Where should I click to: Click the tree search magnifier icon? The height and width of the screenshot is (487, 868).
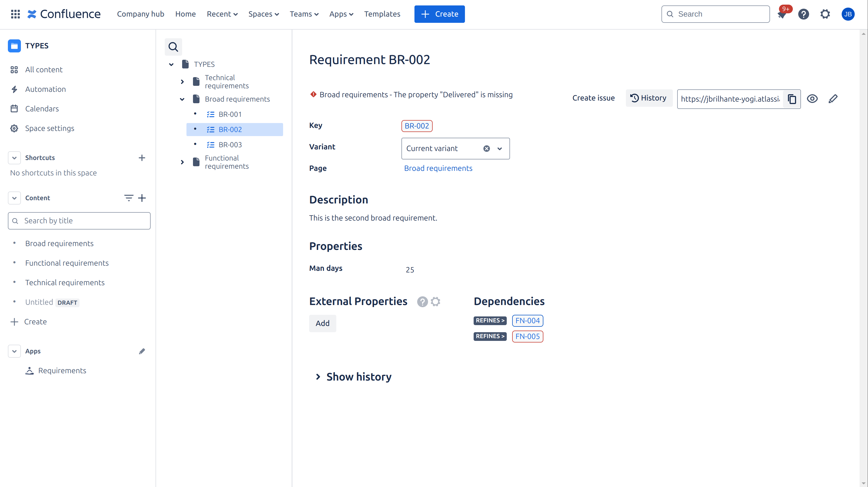pyautogui.click(x=173, y=47)
